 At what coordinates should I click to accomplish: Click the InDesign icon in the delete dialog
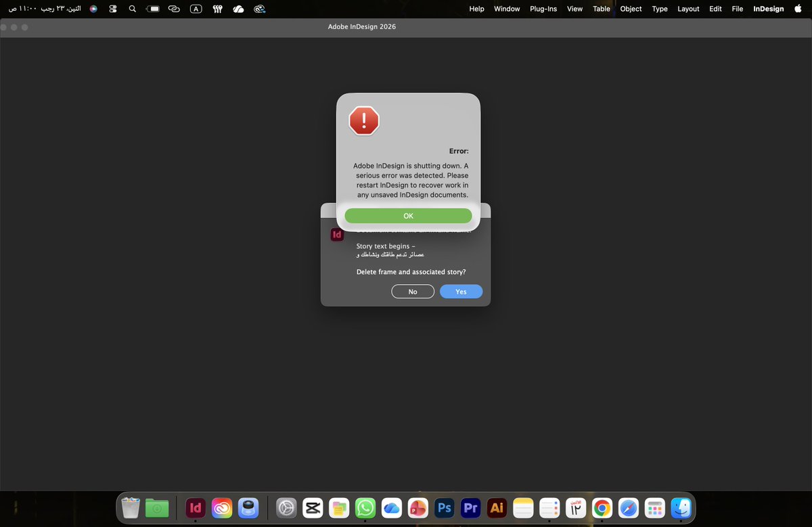point(338,235)
